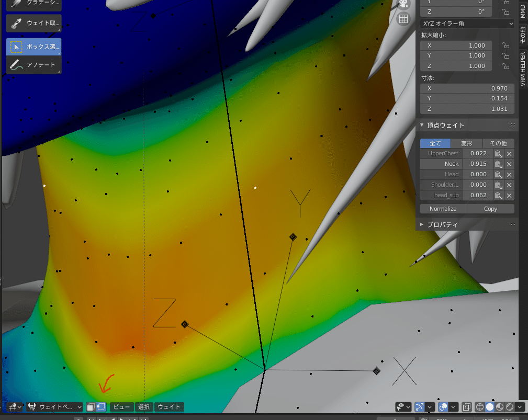The image size is (528, 420).
Task: Toggle show overlays button
Action: click(x=443, y=407)
